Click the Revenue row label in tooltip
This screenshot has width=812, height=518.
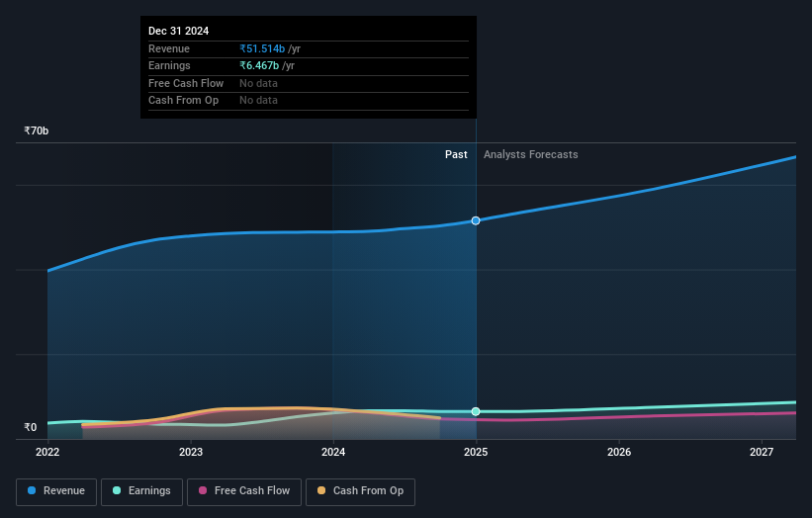169,48
